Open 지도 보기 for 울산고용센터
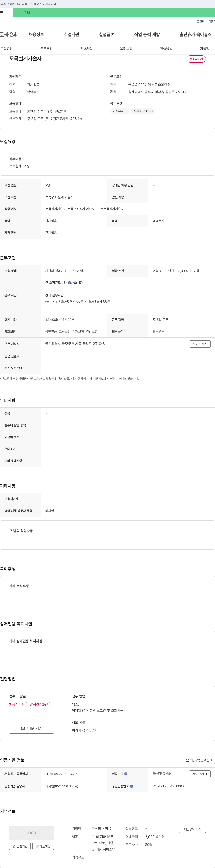This screenshot has height=868, width=215. click(200, 774)
